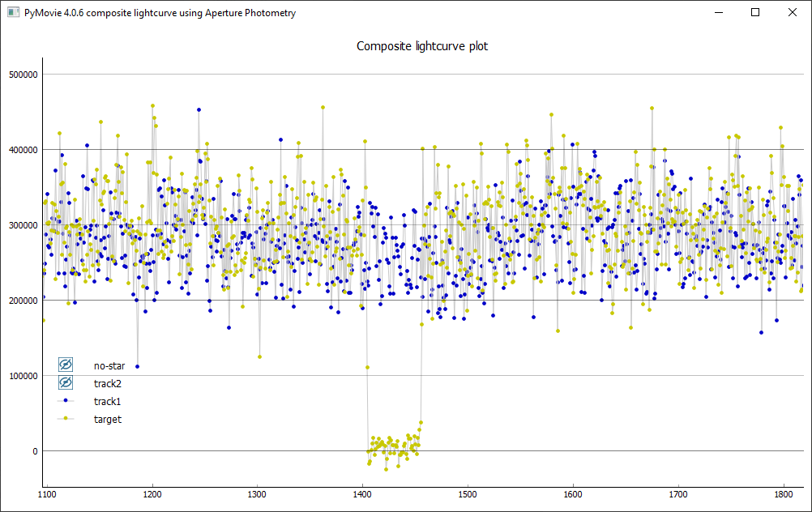Viewport: 812px width, 512px height.
Task: Click the 0 label on the y-axis
Action: [x=34, y=451]
